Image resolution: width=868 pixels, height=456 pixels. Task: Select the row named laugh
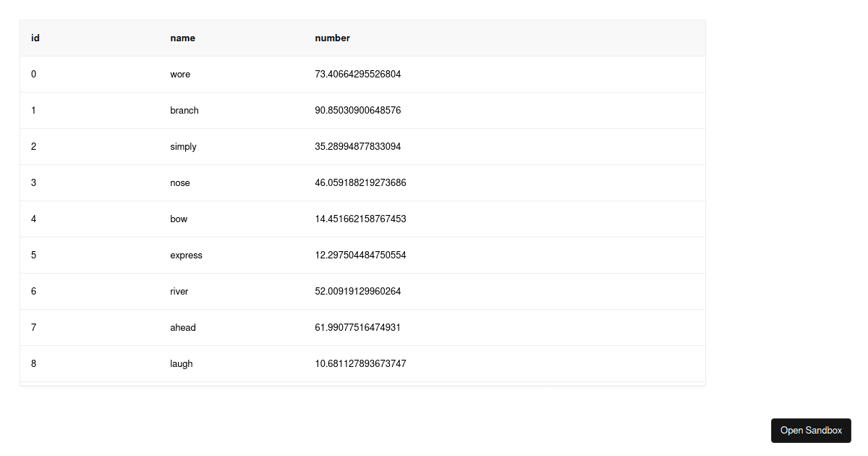[x=181, y=363]
